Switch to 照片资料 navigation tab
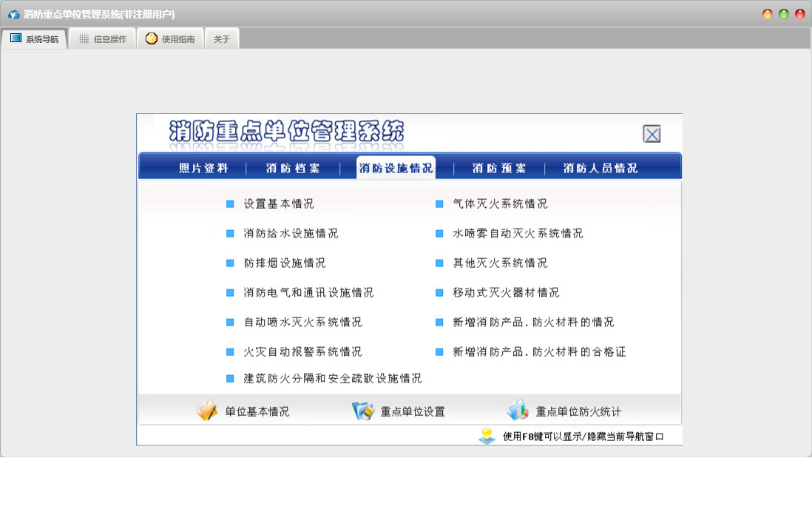 pyautogui.click(x=203, y=169)
